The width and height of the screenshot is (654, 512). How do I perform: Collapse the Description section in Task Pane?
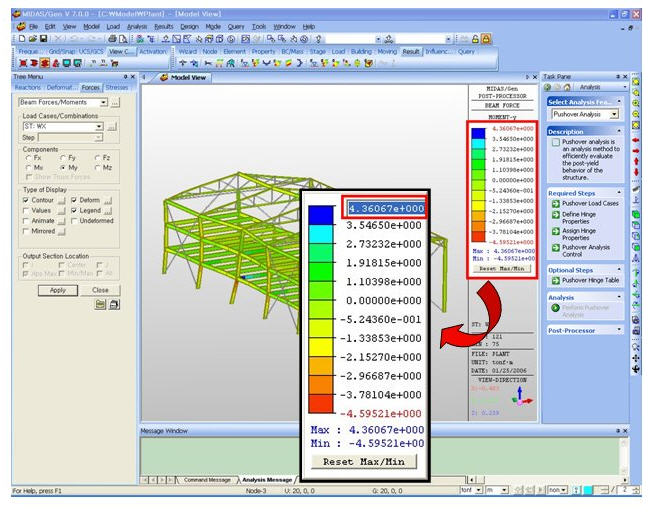pos(619,131)
